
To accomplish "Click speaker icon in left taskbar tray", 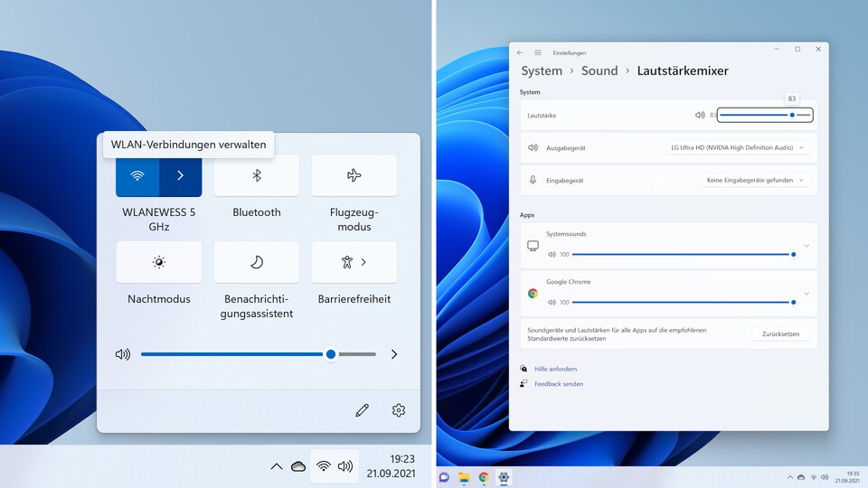I will point(345,466).
